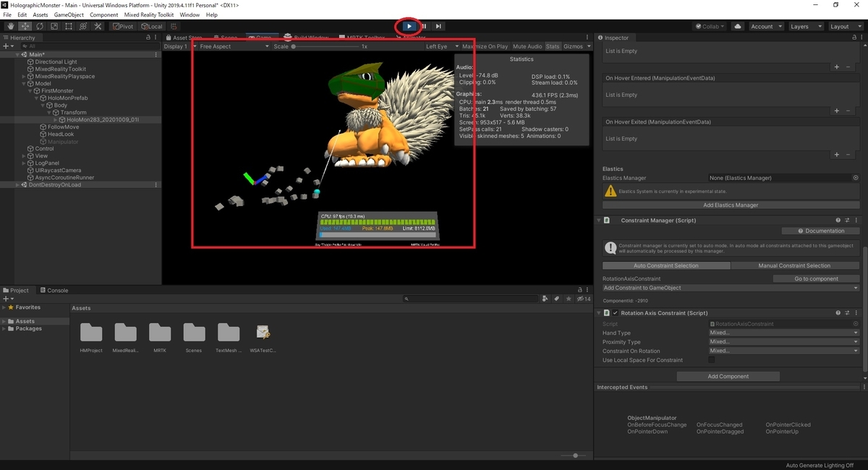The image size is (868, 470).
Task: Toggle Maximize On Play
Action: tap(485, 46)
